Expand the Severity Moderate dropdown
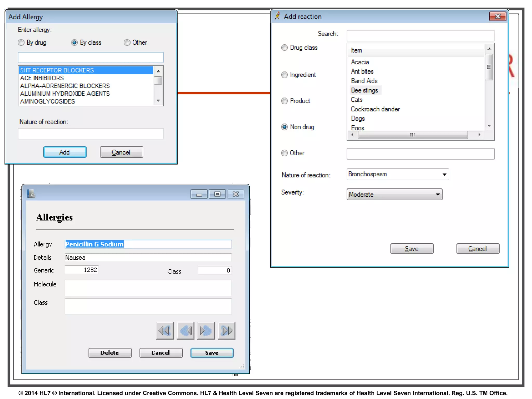Image resolution: width=532 pixels, height=399 pixels. click(x=438, y=194)
